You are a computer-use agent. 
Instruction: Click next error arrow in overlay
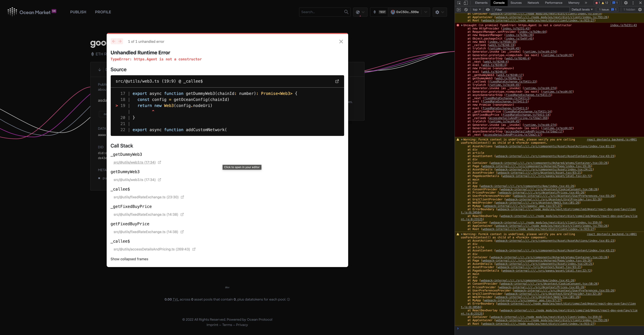120,41
